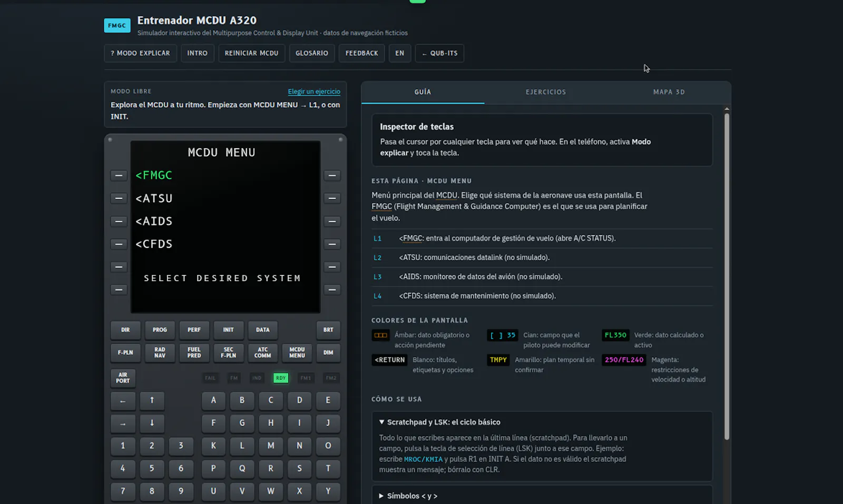This screenshot has height=504, width=843.
Task: Click the FUEL PRED key
Action: click(x=194, y=353)
